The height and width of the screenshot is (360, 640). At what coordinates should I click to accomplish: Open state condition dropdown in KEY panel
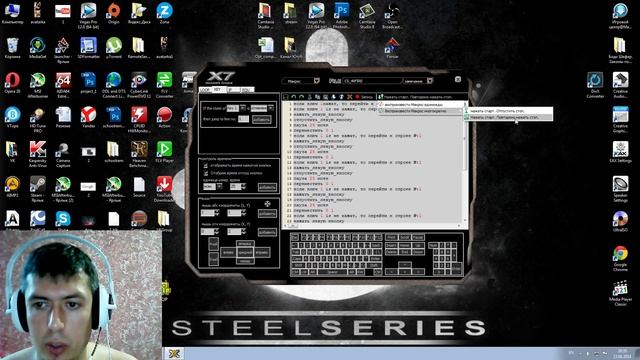click(271, 108)
